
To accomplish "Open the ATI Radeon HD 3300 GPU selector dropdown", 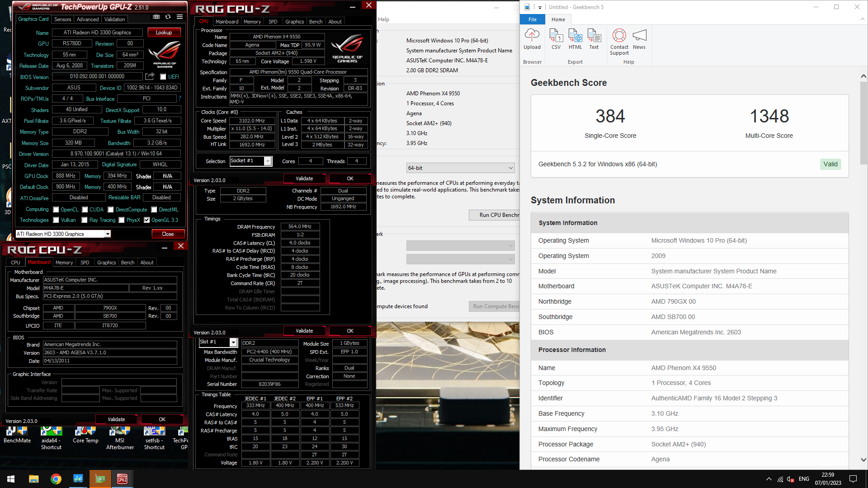I will point(63,234).
